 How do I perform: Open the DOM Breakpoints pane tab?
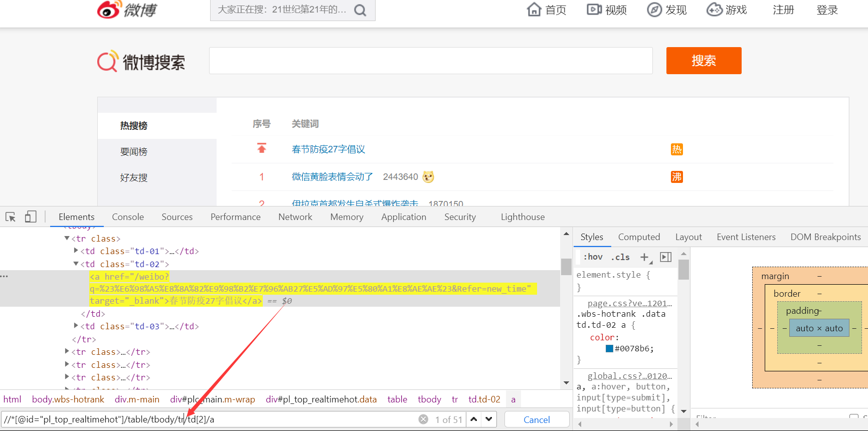coord(825,237)
